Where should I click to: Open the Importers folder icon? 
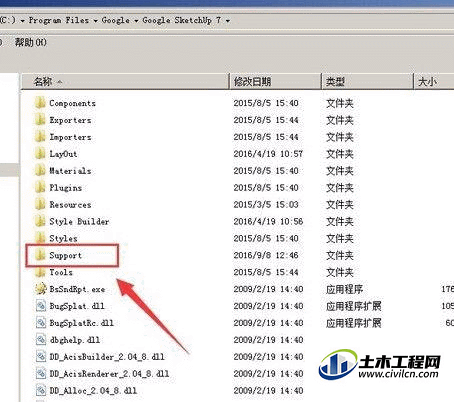(x=40, y=136)
